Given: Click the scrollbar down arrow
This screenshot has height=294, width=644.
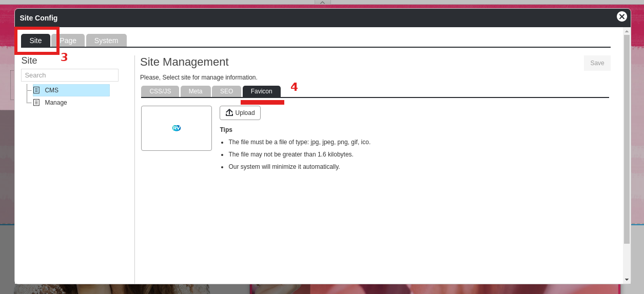Looking at the screenshot, I should [627, 280].
